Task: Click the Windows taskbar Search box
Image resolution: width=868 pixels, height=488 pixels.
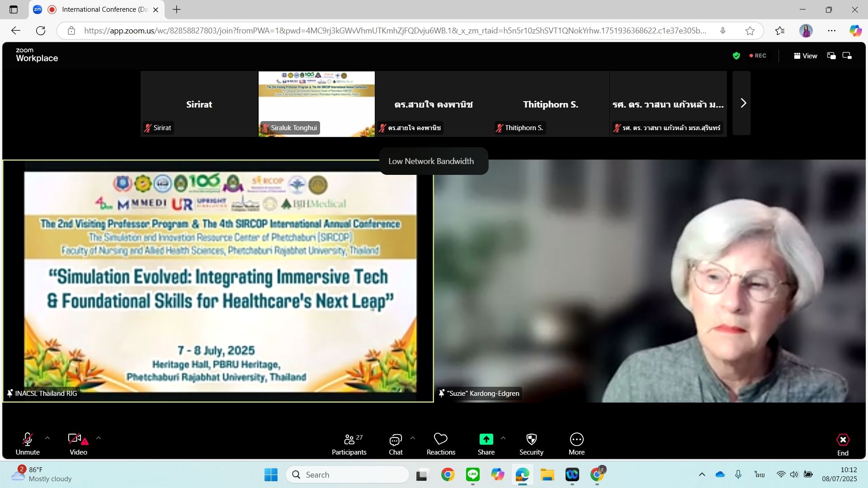Action: click(x=347, y=474)
